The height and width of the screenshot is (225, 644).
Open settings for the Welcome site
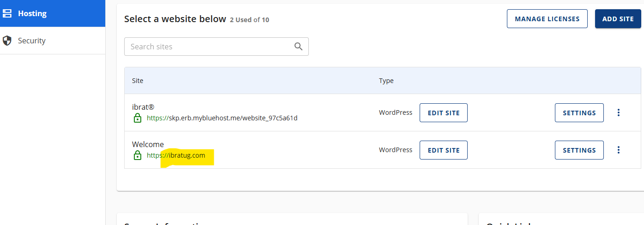(579, 150)
